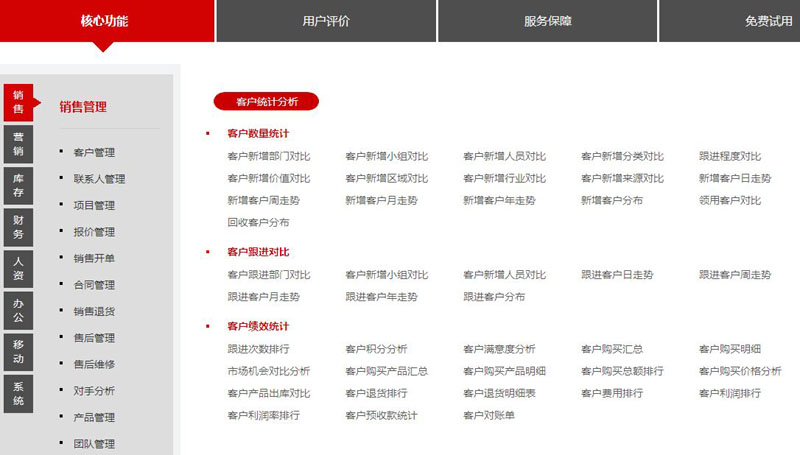800x455 pixels.
Task: Open the 营销 sidebar category
Action: coord(18,144)
